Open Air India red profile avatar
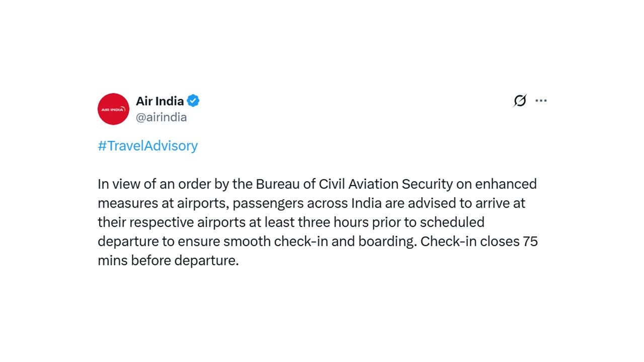The height and width of the screenshot is (362, 644). click(113, 109)
